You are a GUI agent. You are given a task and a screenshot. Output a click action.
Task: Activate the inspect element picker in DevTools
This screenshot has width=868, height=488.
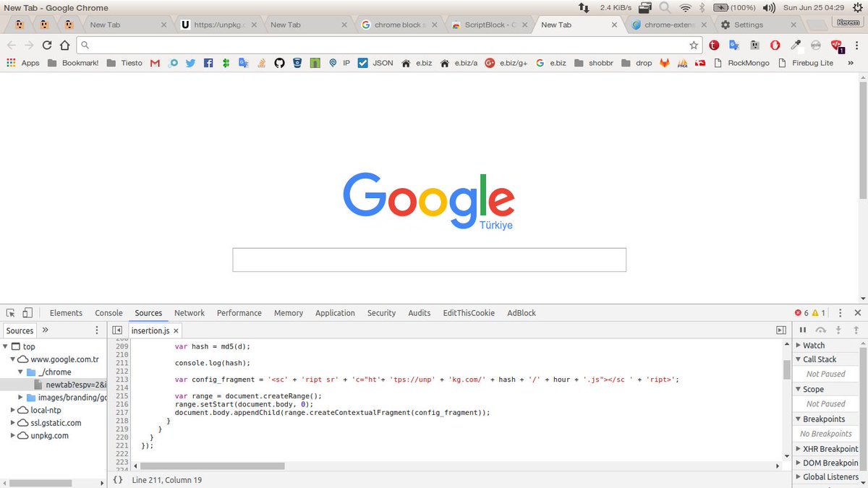[x=11, y=313]
